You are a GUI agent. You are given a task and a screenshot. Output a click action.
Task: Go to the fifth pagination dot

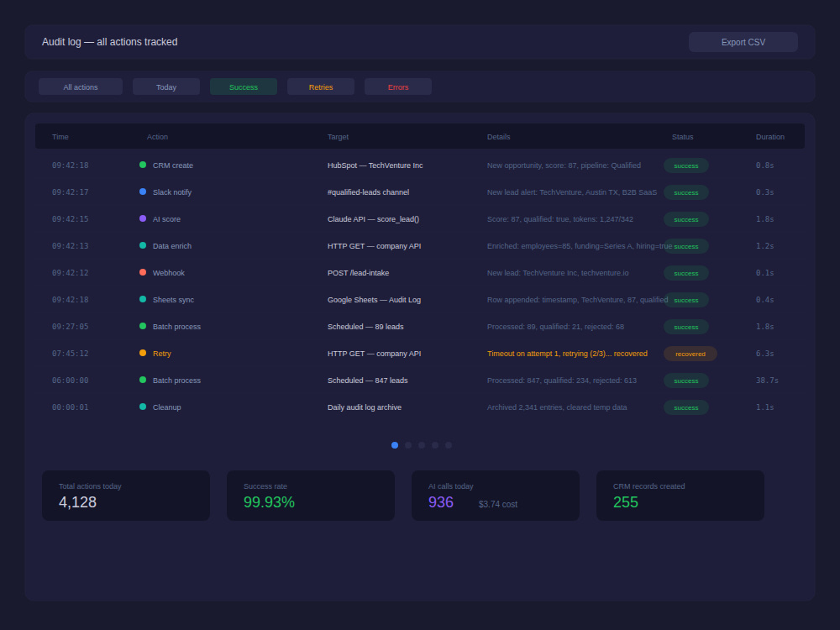[x=449, y=445]
